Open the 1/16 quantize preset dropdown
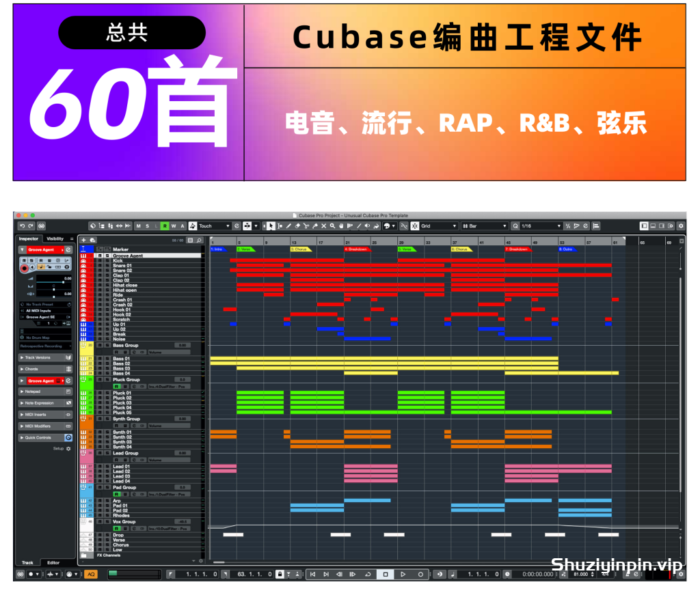700x591 pixels. click(540, 226)
